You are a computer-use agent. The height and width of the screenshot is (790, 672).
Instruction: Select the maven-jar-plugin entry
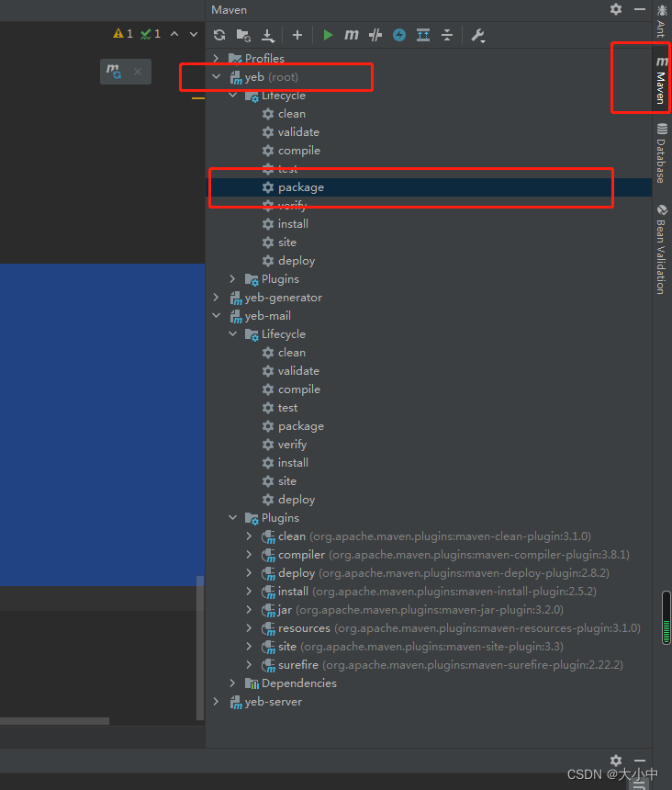coord(413,610)
